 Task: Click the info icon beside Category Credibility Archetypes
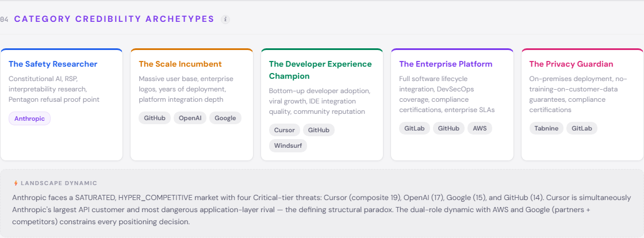pyautogui.click(x=225, y=19)
